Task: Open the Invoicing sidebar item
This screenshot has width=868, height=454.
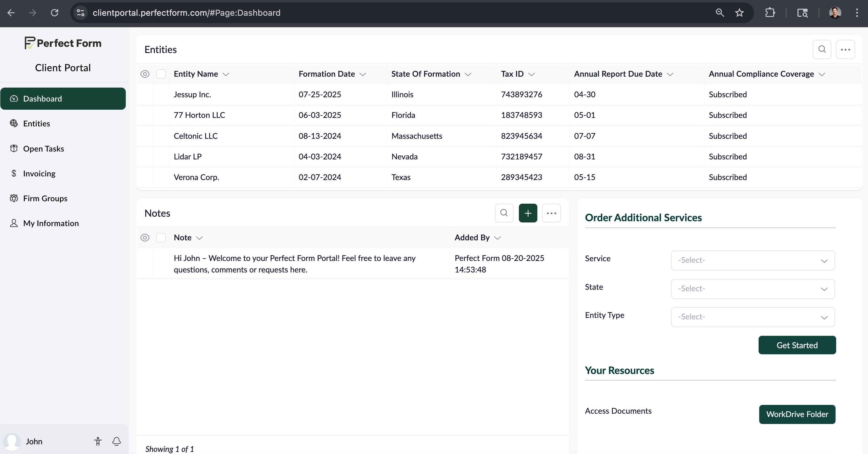Action: click(x=39, y=174)
